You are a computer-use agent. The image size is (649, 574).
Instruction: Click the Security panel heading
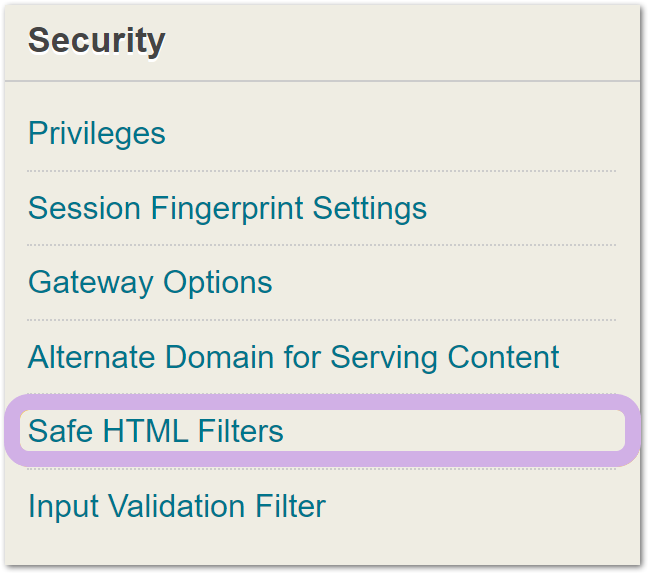coord(96,41)
